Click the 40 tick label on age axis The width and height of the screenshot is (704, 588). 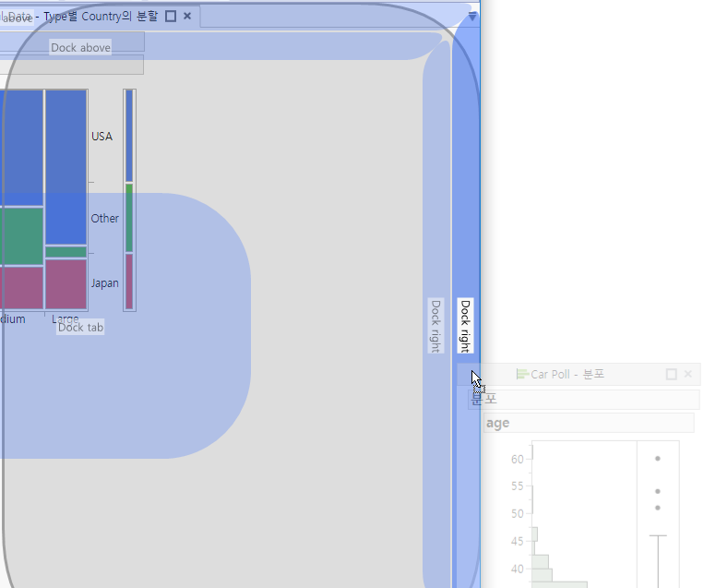coord(518,570)
